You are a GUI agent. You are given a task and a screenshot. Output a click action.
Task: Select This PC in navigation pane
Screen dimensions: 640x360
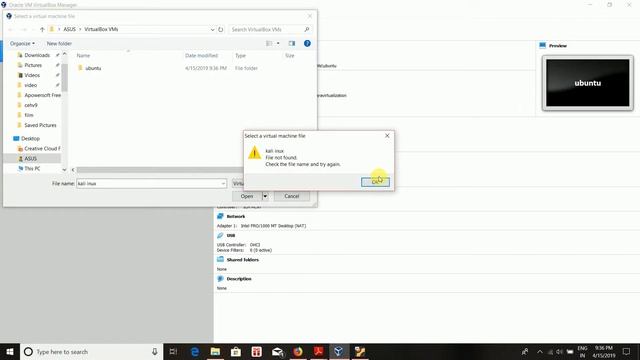[32, 168]
